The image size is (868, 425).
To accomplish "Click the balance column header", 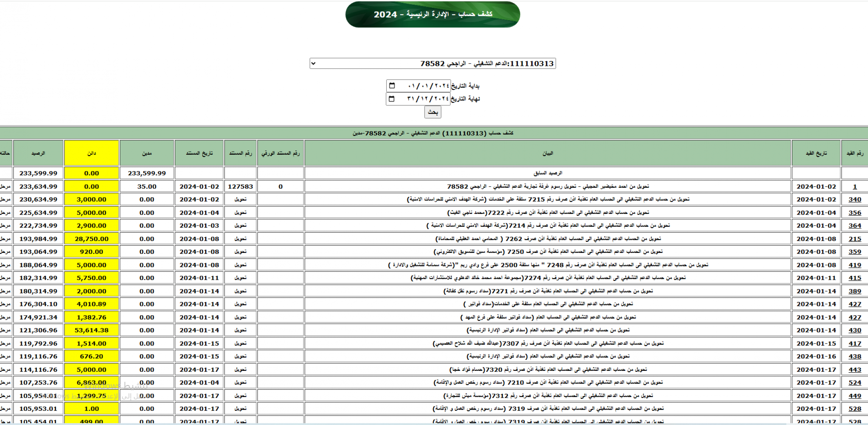I will (38, 153).
